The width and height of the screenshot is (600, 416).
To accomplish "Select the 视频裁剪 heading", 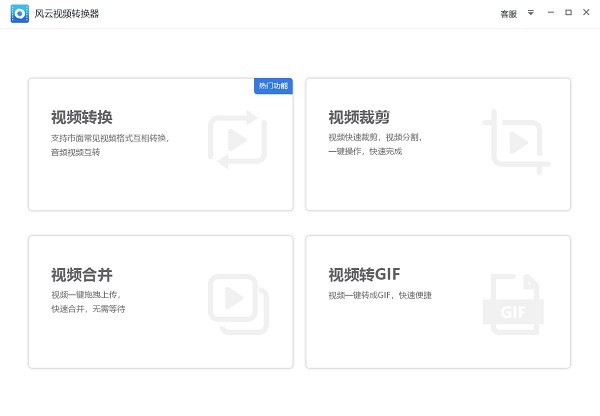I will pyautogui.click(x=366, y=116).
